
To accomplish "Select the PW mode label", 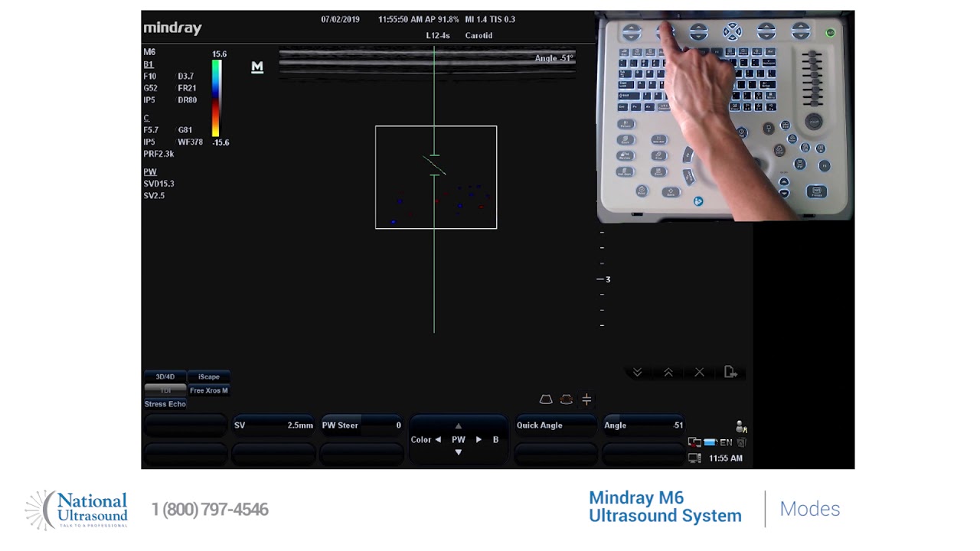I will tap(459, 440).
